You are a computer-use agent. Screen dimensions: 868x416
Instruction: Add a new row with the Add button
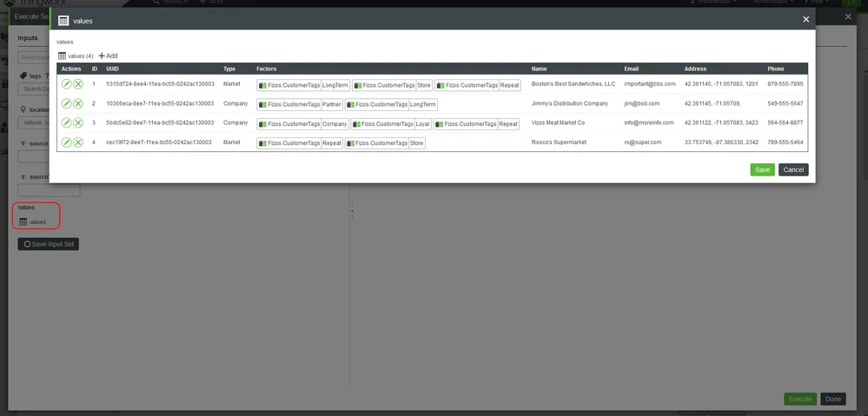pyautogui.click(x=108, y=56)
